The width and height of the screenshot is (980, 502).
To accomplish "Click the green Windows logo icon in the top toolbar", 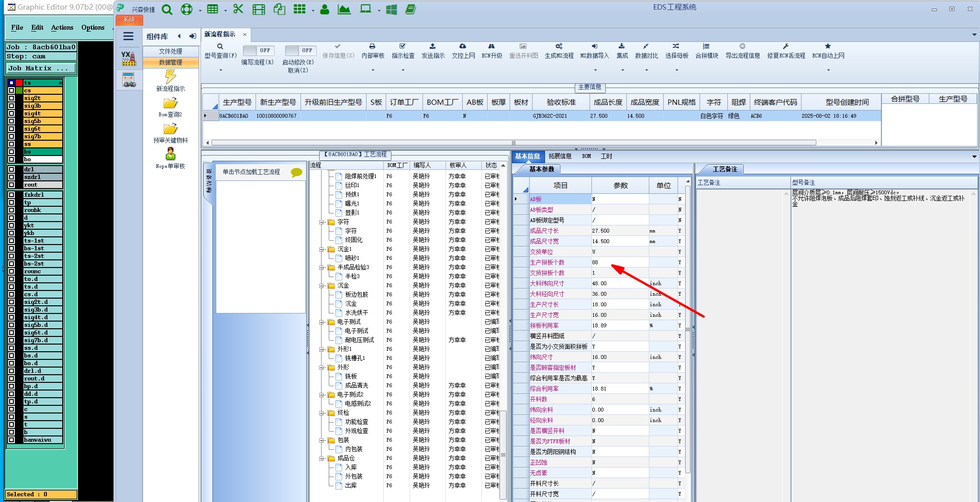I will pos(391,10).
